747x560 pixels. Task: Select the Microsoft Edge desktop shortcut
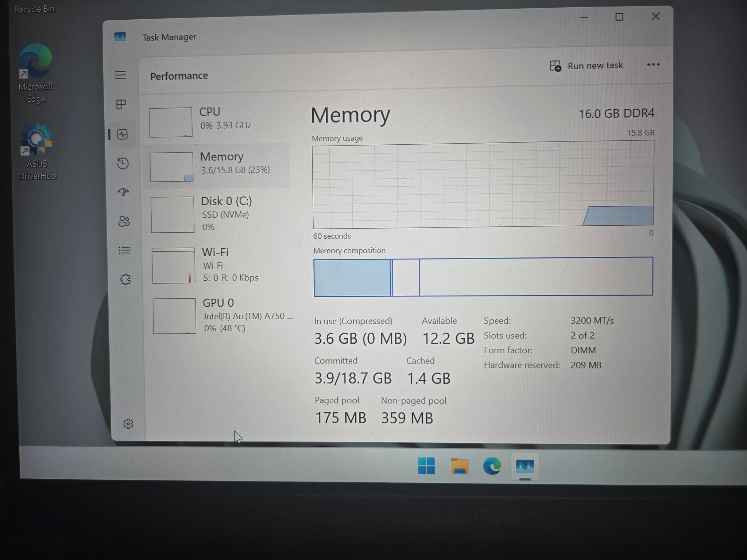click(x=36, y=73)
